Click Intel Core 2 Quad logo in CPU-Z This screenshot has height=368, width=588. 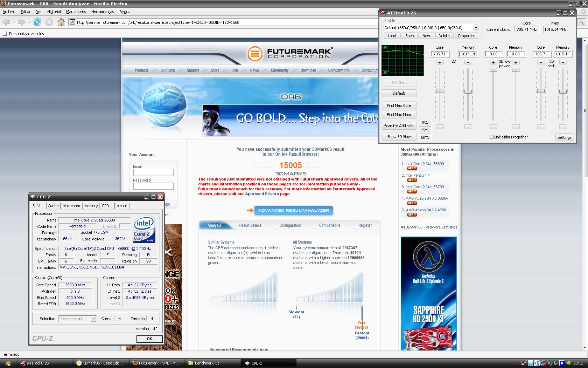coord(144,230)
